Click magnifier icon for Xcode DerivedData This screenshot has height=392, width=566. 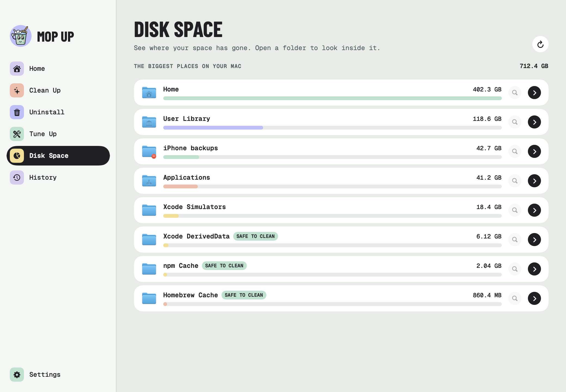[x=515, y=240]
